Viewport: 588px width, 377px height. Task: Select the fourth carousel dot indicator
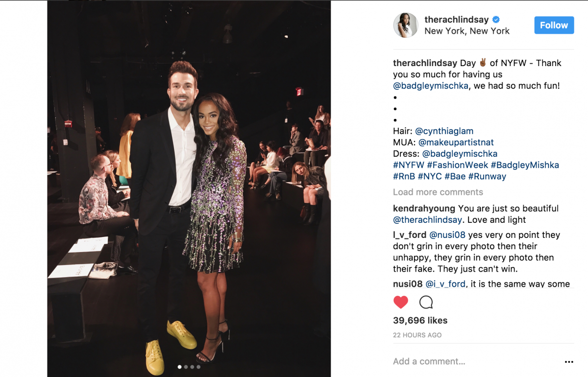click(198, 367)
